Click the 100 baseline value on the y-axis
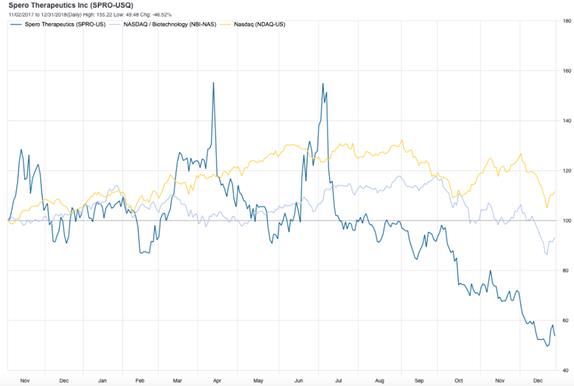The width and height of the screenshot is (574, 386). [x=566, y=220]
